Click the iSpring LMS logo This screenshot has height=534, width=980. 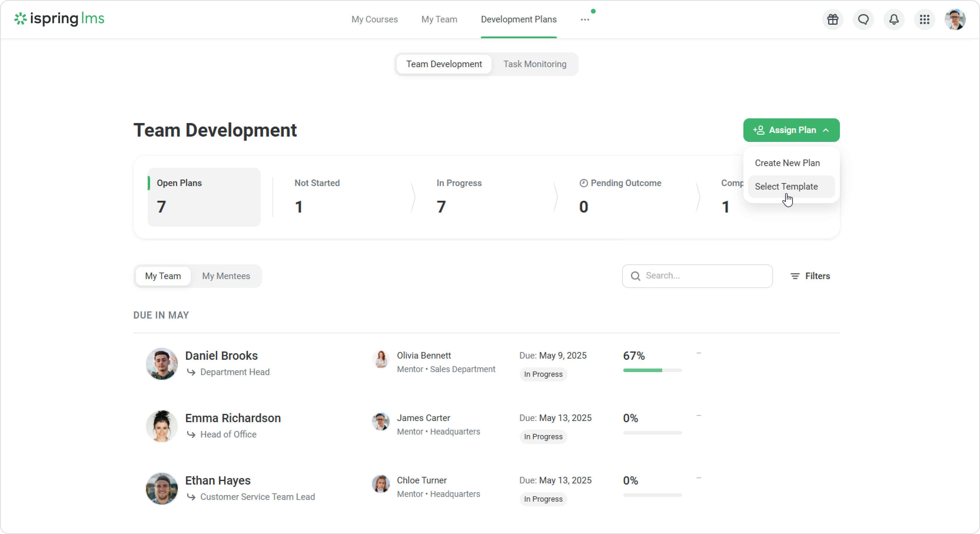coord(59,19)
